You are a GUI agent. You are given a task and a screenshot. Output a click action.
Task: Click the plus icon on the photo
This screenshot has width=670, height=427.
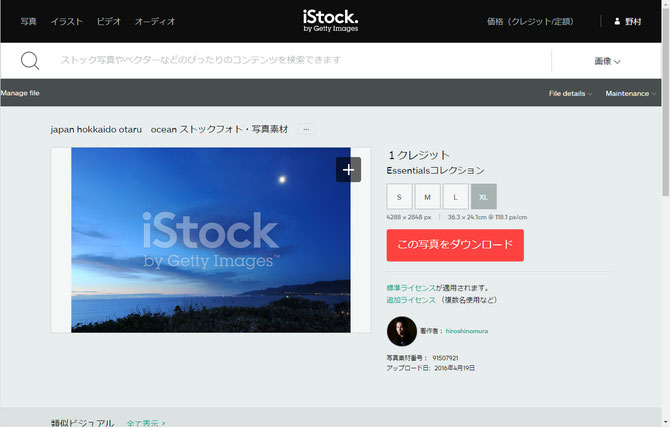point(348,170)
